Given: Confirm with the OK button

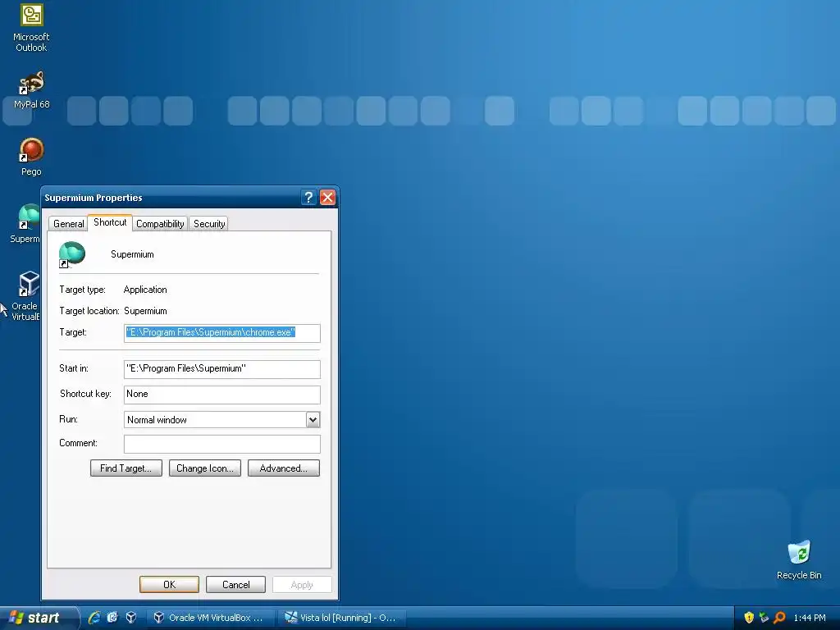Looking at the screenshot, I should 169,584.
